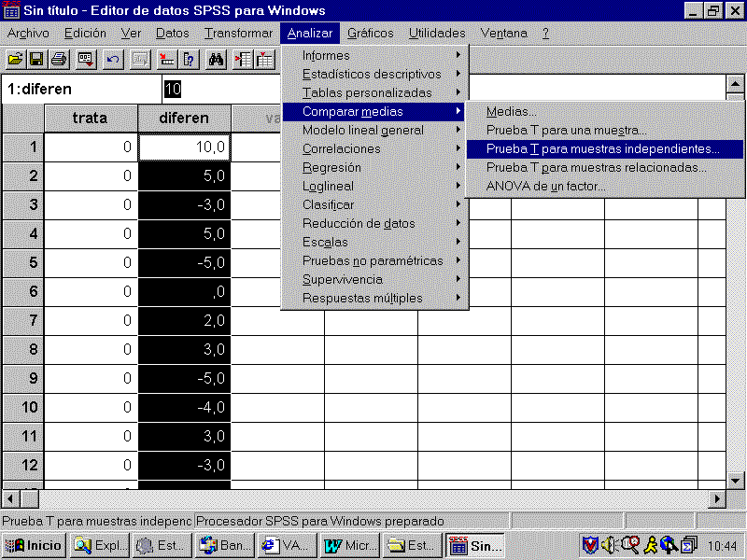The width and height of the screenshot is (747, 560).
Task: Expand Tablas personalizadas submenu
Action: point(375,92)
